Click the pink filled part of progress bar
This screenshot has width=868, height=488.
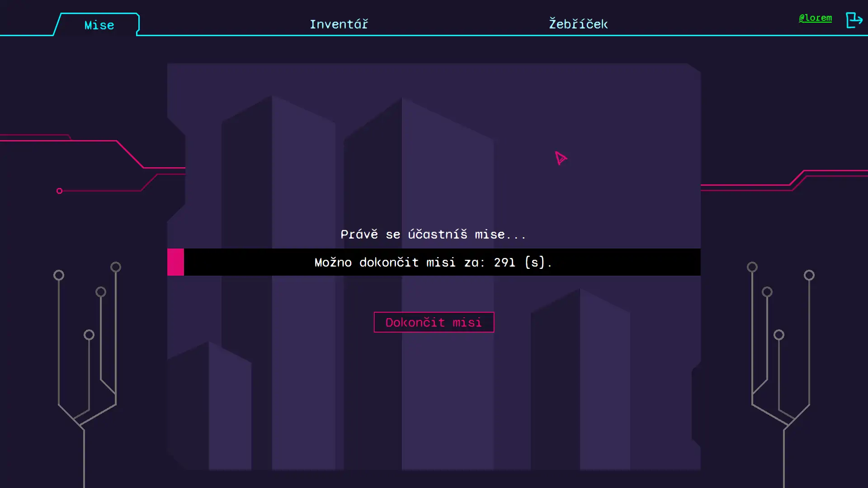tap(175, 262)
